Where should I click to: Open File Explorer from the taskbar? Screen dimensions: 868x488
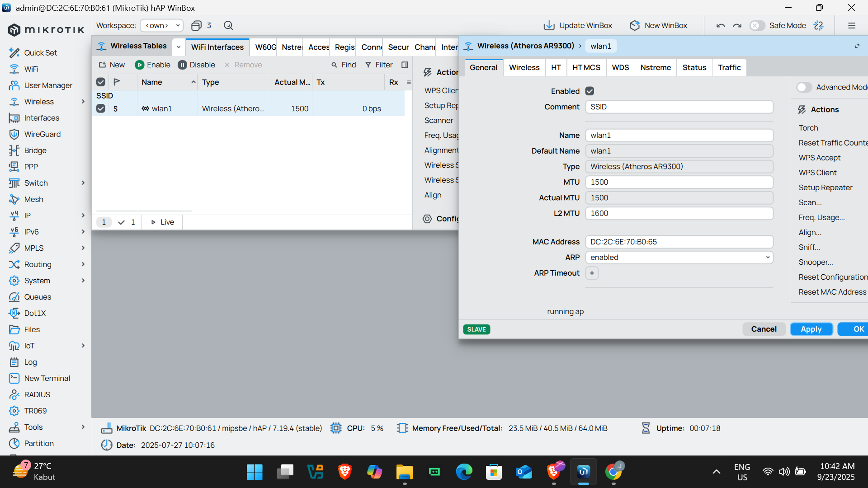(x=404, y=472)
